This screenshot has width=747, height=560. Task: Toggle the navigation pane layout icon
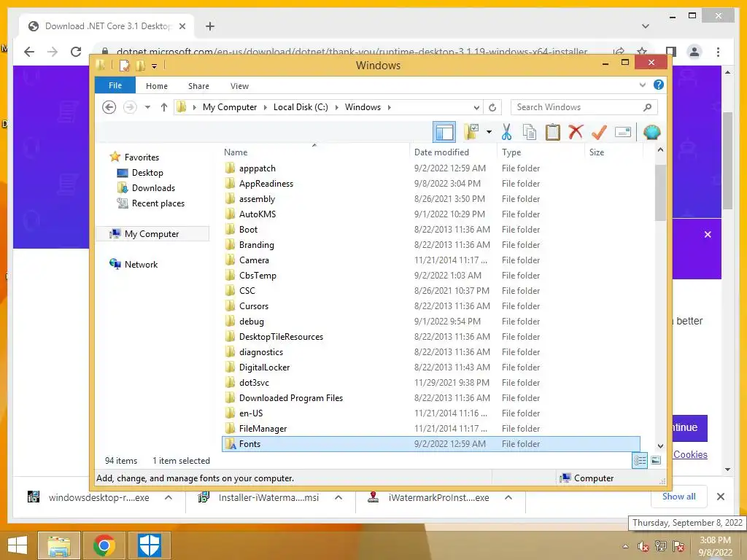(x=444, y=132)
